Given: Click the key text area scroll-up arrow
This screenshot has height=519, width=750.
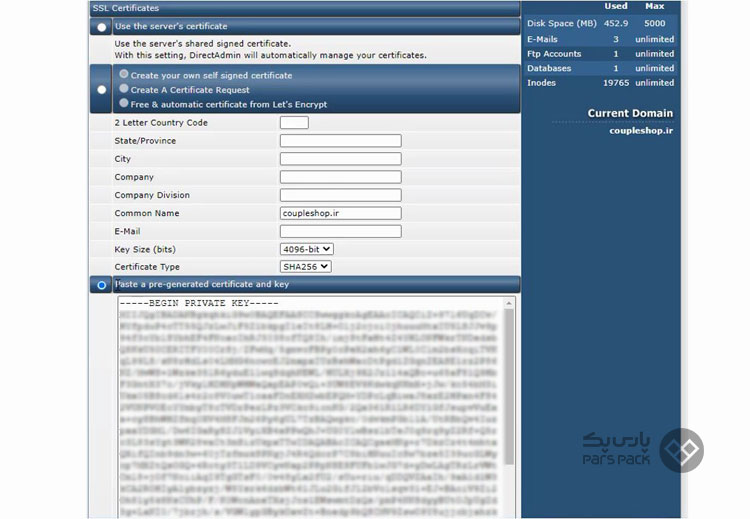Looking at the screenshot, I should click(x=509, y=303).
